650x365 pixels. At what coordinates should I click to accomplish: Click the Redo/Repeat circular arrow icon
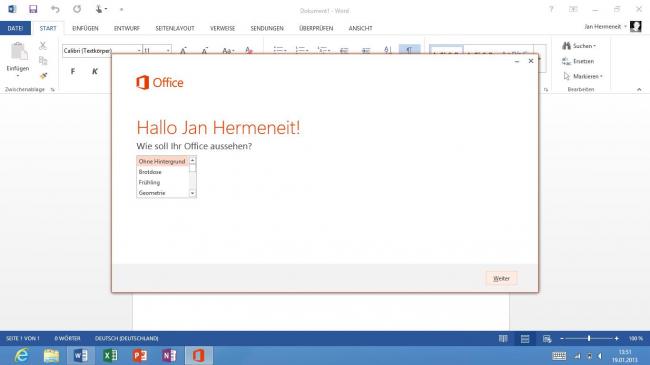[x=77, y=9]
